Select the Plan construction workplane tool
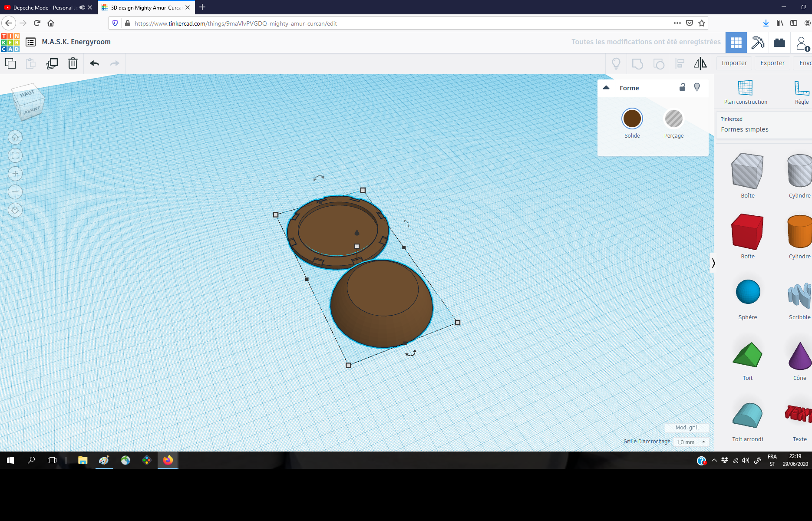The height and width of the screenshot is (521, 812). click(746, 92)
